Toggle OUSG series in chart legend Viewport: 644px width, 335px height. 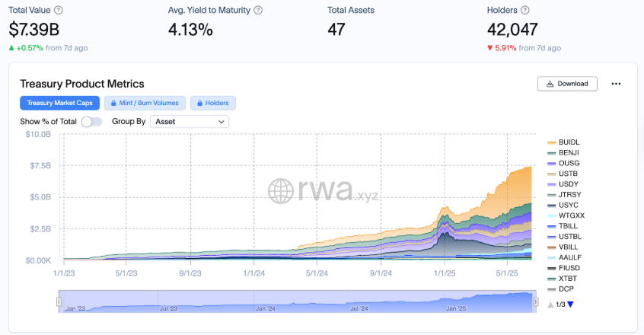point(563,164)
